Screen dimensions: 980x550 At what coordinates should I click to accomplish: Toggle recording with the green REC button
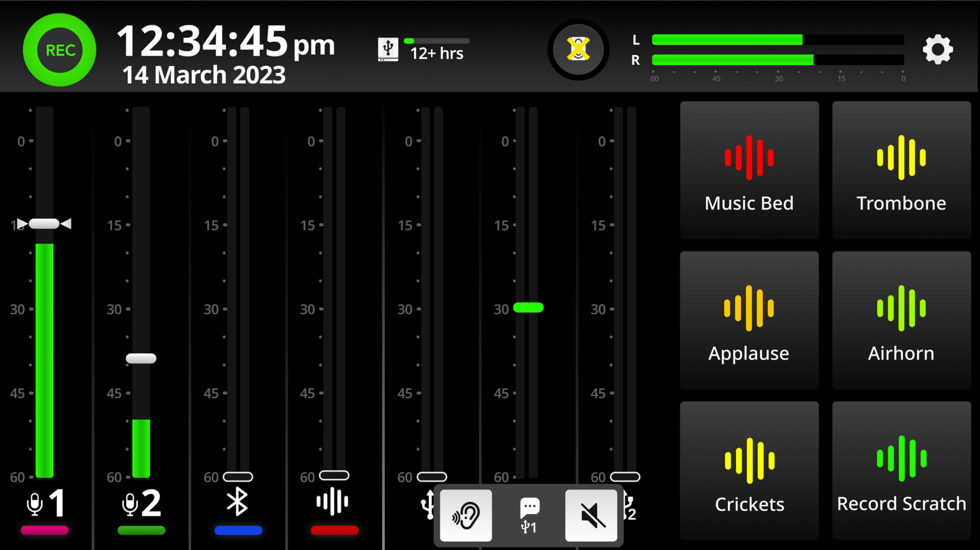point(60,50)
